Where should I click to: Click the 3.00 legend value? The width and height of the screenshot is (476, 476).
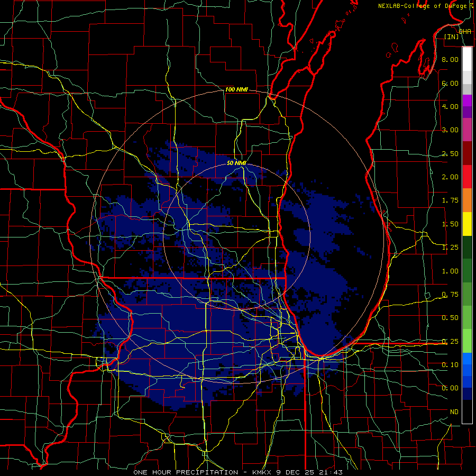tap(450, 130)
